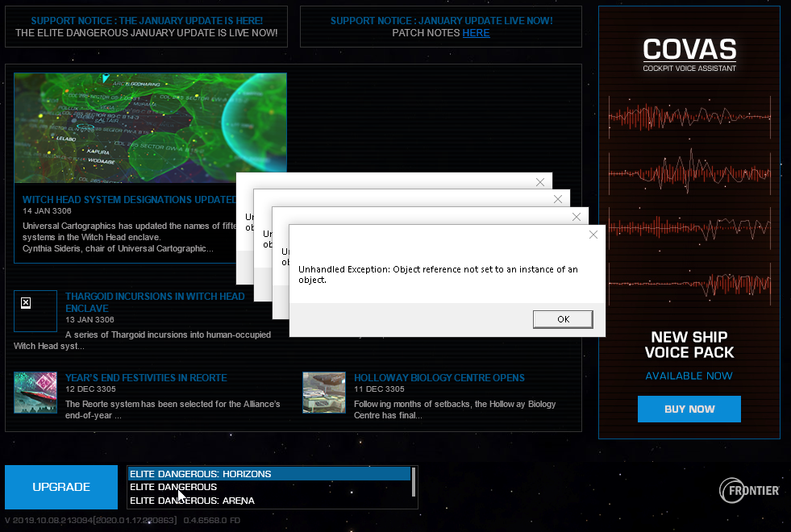Click OK on the Unhandled Exception dialog
Viewport: 791px width, 532px height.
563,319
